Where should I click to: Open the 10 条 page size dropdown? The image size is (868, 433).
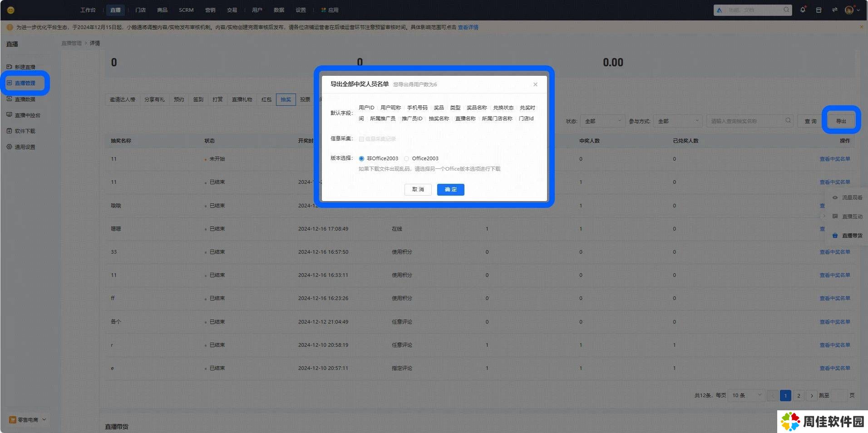click(746, 395)
